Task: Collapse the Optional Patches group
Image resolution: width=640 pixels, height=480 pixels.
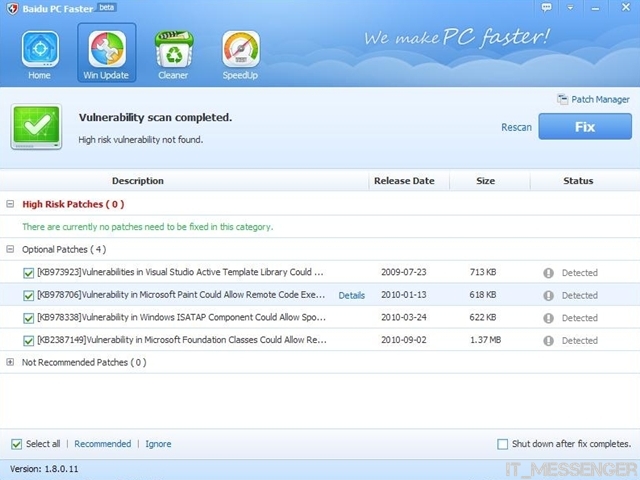Action: [x=10, y=249]
